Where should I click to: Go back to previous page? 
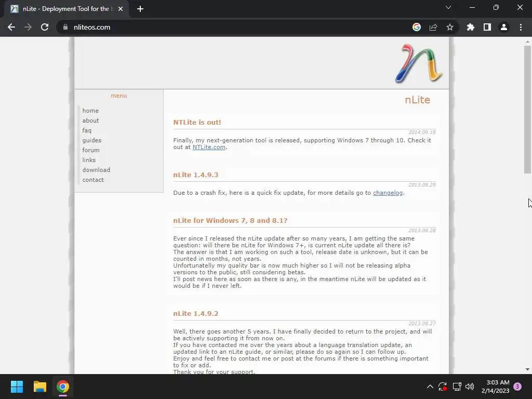click(x=11, y=27)
